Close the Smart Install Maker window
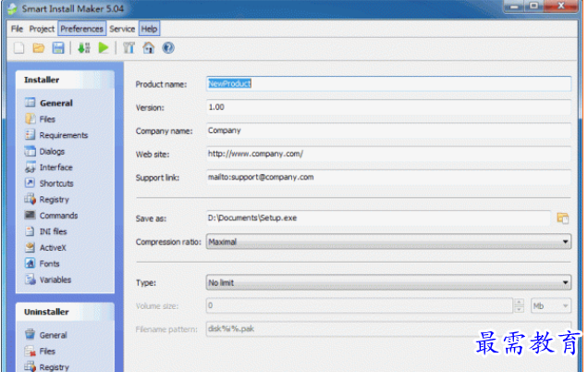This screenshot has width=588, height=372. (x=560, y=6)
